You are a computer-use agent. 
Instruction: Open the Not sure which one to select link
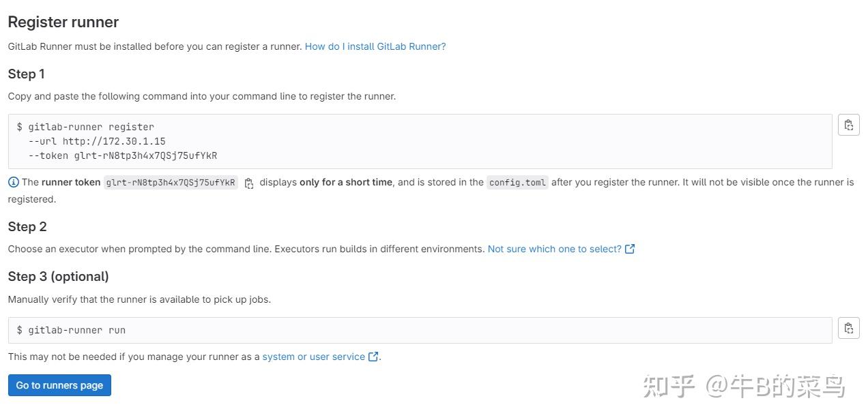coord(553,248)
